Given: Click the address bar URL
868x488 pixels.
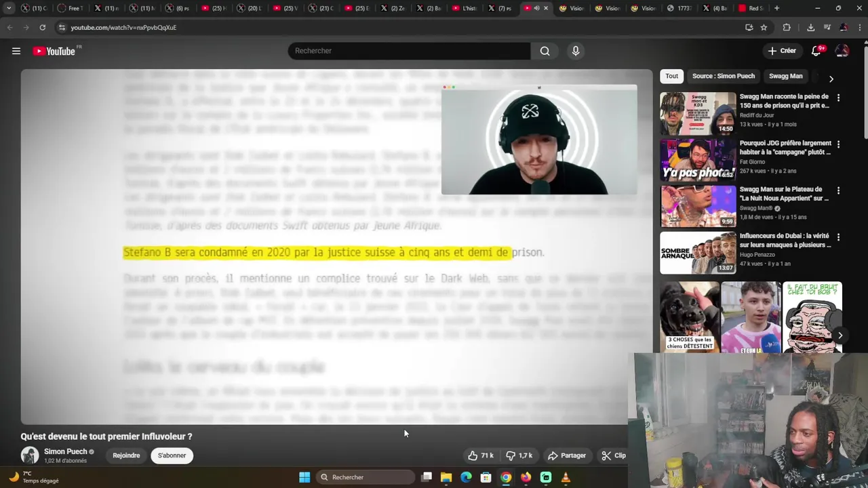Looking at the screenshot, I should pos(123,27).
